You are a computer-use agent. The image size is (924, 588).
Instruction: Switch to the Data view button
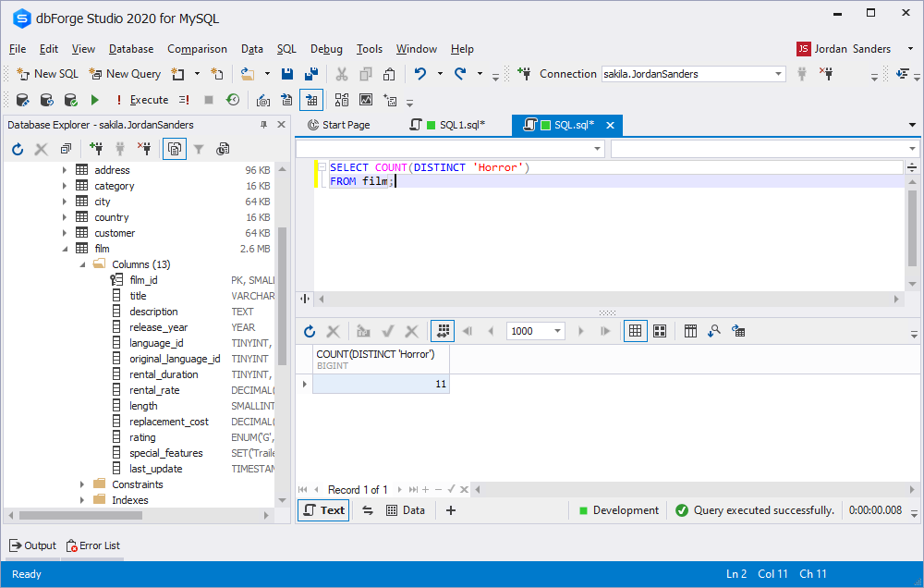(406, 510)
